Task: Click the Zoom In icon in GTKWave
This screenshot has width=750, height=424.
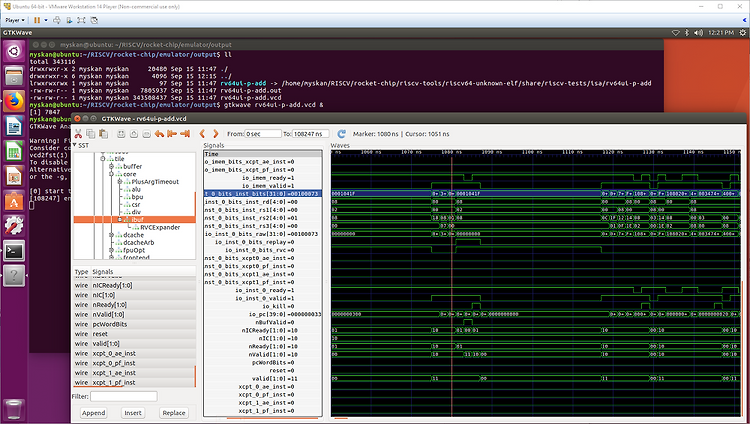Action: (134, 134)
